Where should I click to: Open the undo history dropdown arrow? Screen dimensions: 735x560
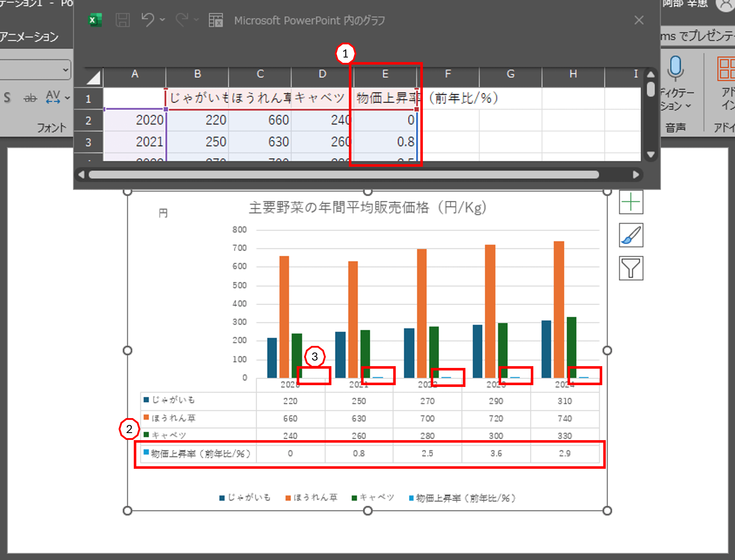coord(162,20)
